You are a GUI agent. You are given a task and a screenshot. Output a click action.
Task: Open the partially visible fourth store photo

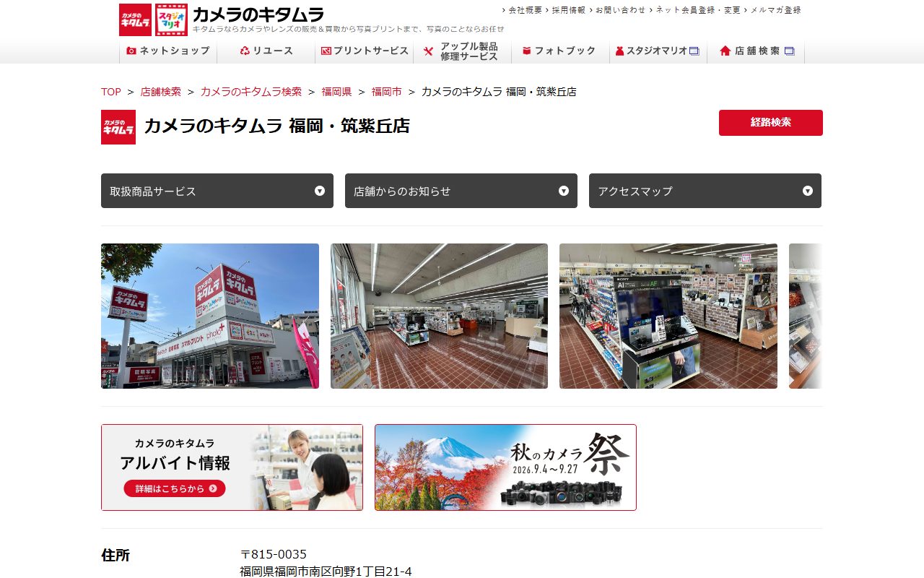(806, 316)
